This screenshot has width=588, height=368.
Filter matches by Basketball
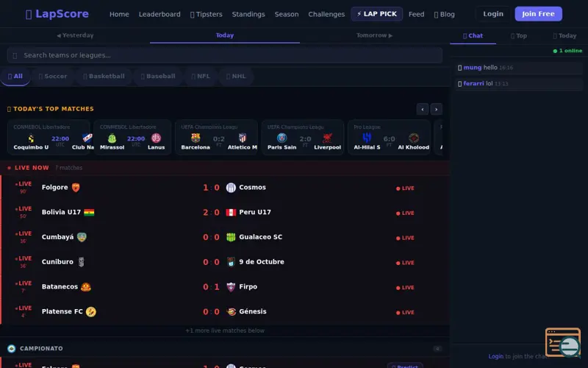click(x=104, y=77)
